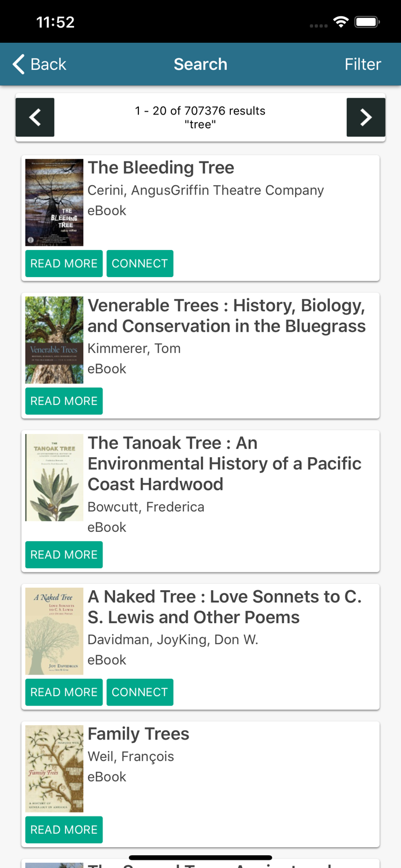Tap READ MORE for The Tanoak Tree
Viewport: 401px width, 868px height.
64,554
